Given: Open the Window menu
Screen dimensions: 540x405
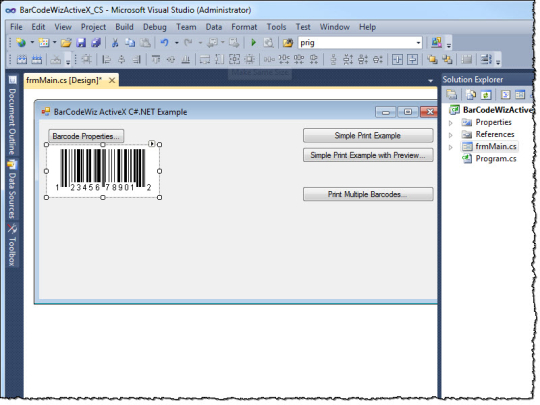Looking at the screenshot, I should click(x=335, y=27).
